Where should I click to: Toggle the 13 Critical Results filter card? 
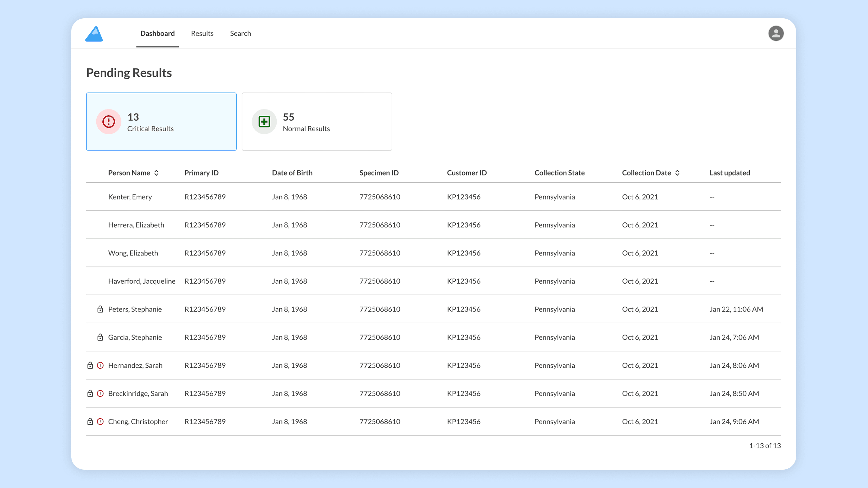161,121
